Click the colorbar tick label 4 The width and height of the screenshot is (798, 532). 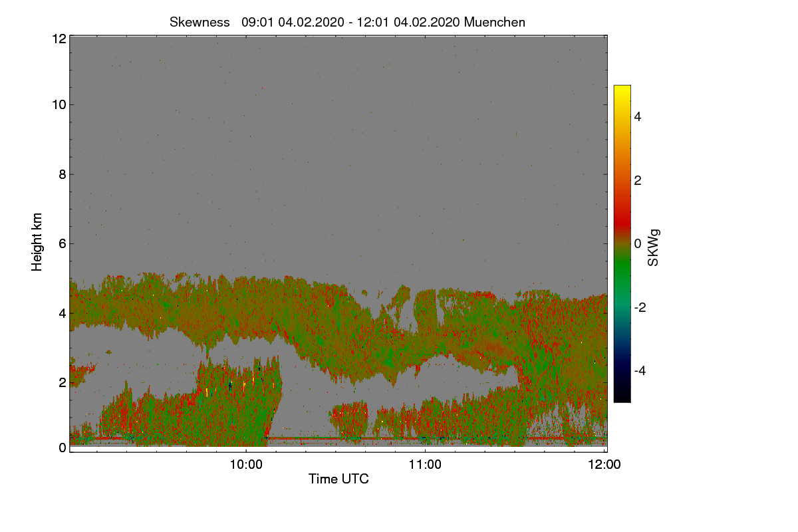click(x=638, y=116)
